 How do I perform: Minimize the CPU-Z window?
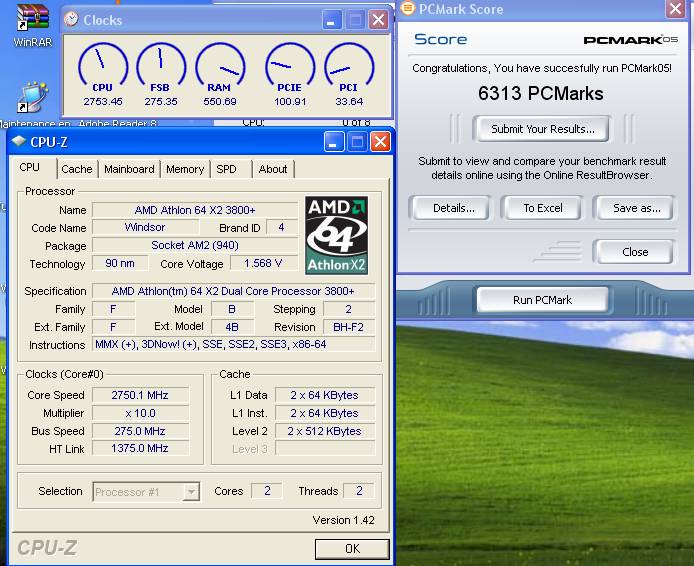[334, 142]
